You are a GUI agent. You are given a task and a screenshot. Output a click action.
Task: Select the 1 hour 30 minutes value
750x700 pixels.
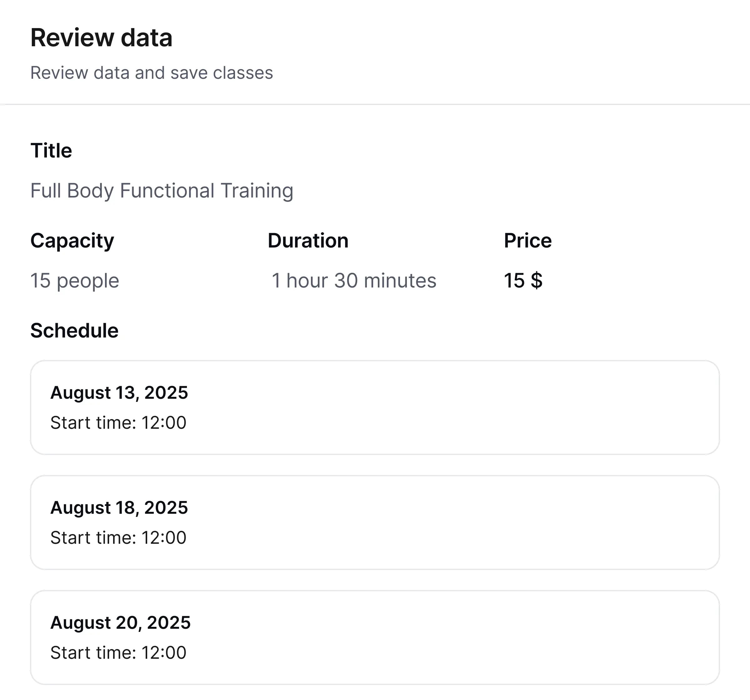[354, 281]
